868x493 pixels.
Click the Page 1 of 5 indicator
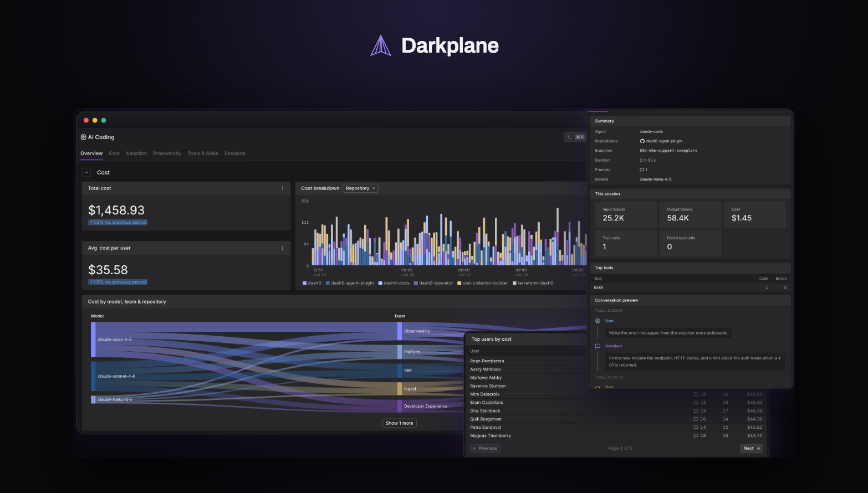(620, 449)
